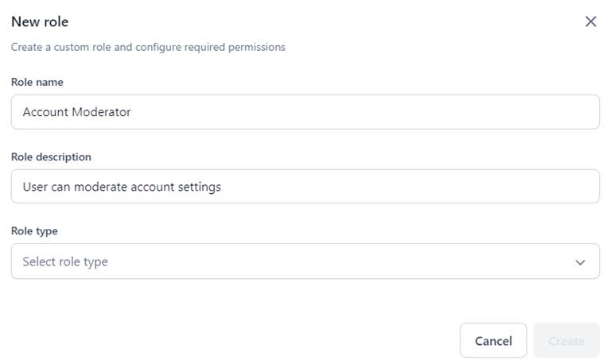Focus the Role description input field
Image resolution: width=607 pixels, height=364 pixels.
pyautogui.click(x=305, y=187)
